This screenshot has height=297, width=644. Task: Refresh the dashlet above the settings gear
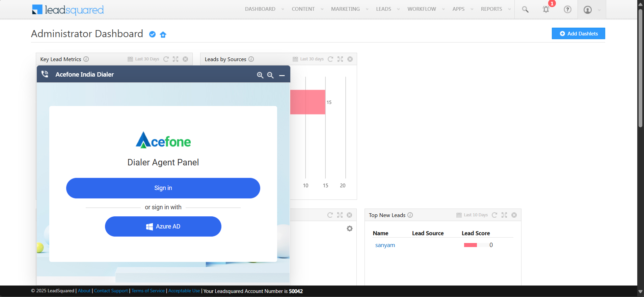tap(330, 215)
